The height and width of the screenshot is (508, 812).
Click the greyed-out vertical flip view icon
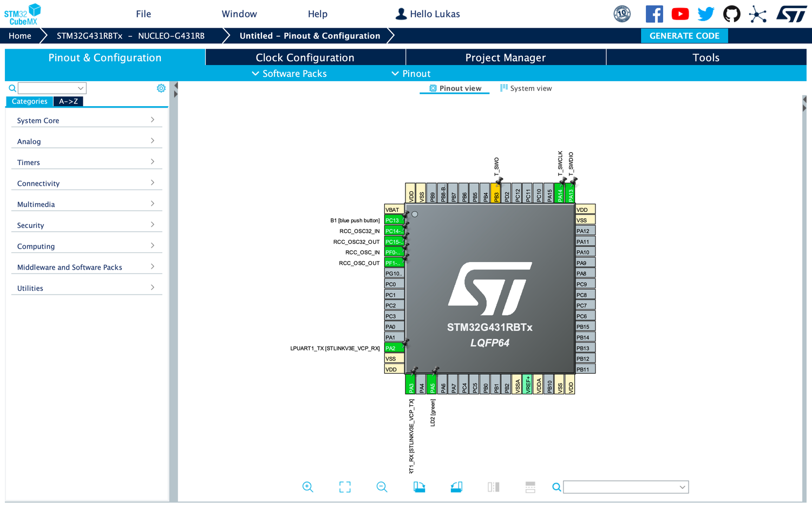494,487
